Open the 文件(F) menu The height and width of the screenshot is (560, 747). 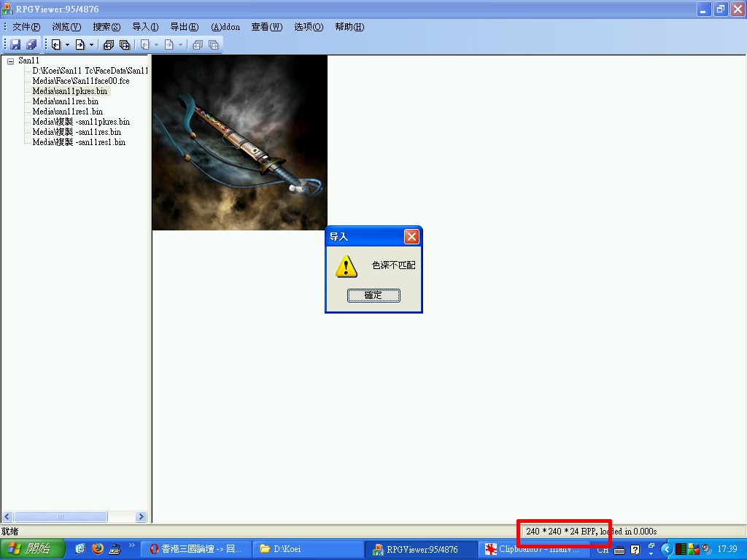[x=26, y=27]
